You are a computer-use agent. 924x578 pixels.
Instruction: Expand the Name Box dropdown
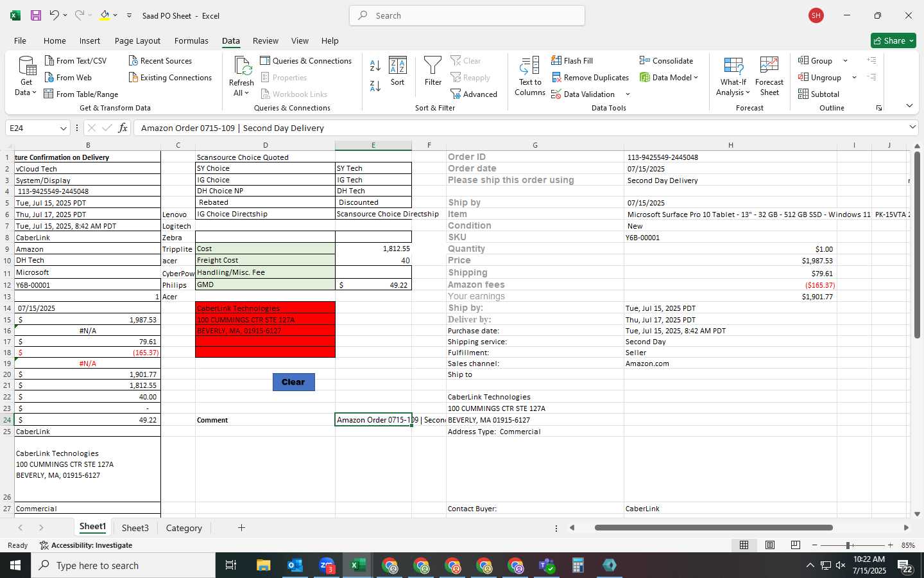tap(63, 128)
